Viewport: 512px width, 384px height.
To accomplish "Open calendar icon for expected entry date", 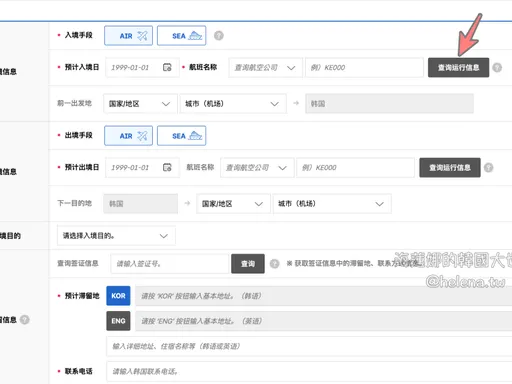I will pos(167,67).
